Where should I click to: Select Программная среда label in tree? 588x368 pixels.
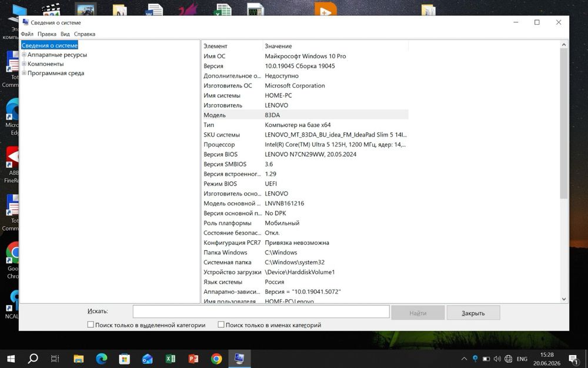tap(55, 73)
